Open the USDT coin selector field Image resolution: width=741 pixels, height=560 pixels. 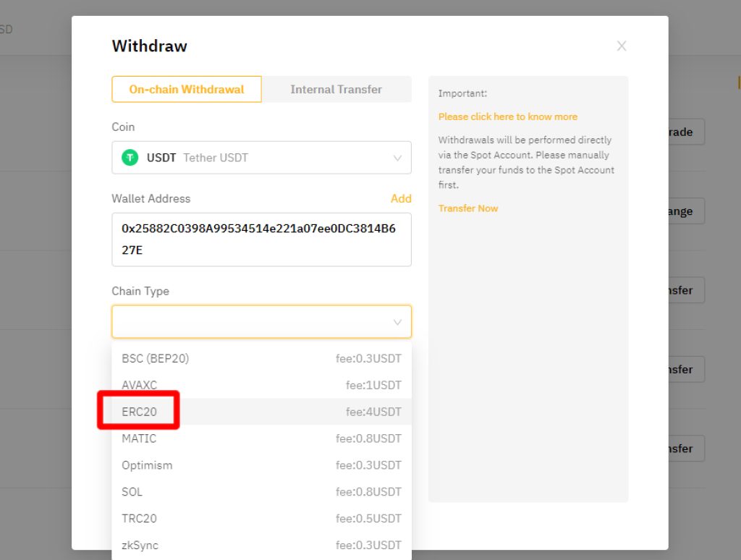[x=261, y=158]
